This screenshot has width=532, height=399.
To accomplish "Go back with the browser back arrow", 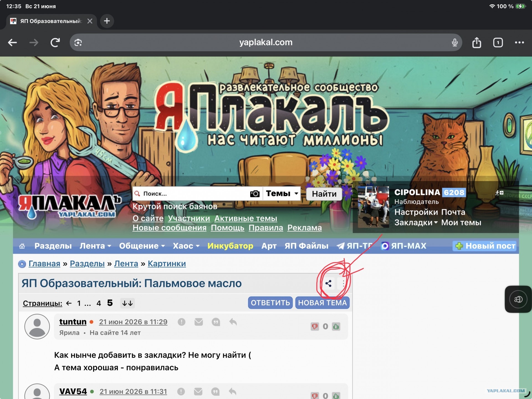I will 12,42.
